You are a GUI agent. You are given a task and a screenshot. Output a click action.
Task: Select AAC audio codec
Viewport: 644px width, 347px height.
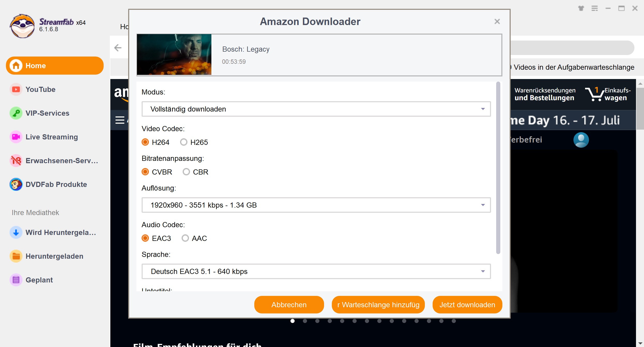coord(185,238)
